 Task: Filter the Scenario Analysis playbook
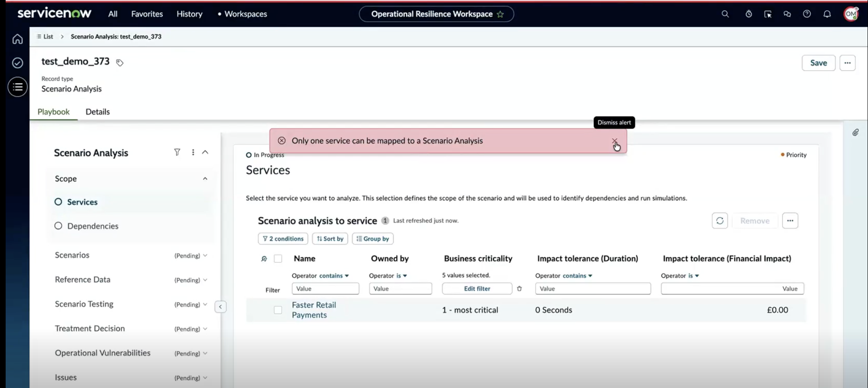(x=177, y=152)
